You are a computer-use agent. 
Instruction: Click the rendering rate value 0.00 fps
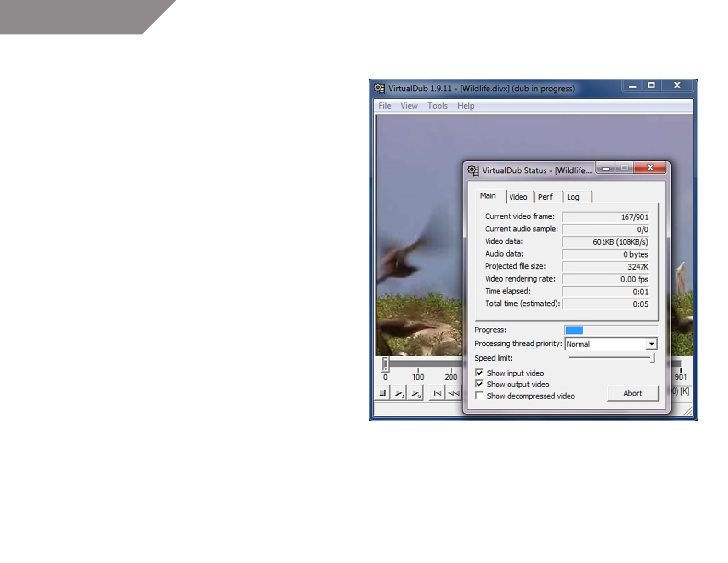(634, 279)
